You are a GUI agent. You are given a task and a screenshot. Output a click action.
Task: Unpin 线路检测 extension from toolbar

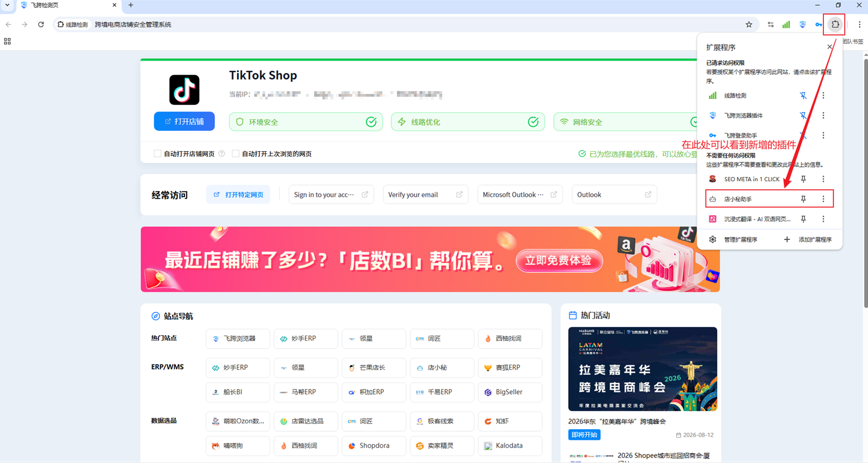click(803, 96)
